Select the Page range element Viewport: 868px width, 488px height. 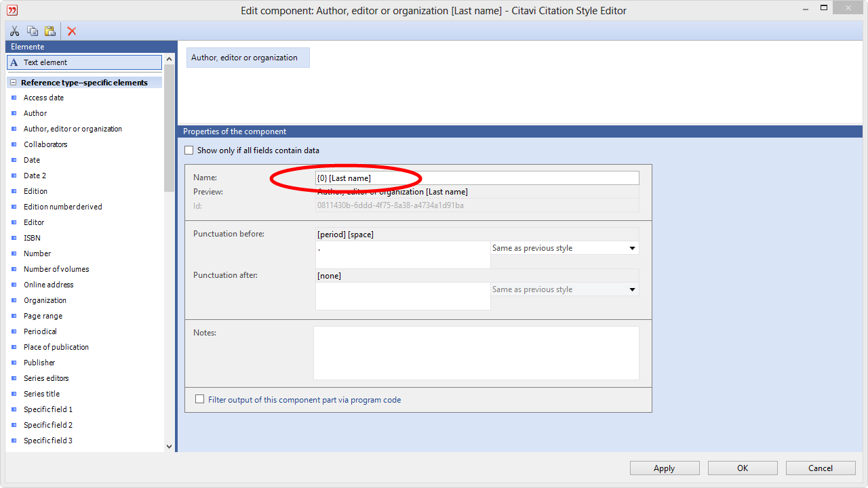(43, 316)
